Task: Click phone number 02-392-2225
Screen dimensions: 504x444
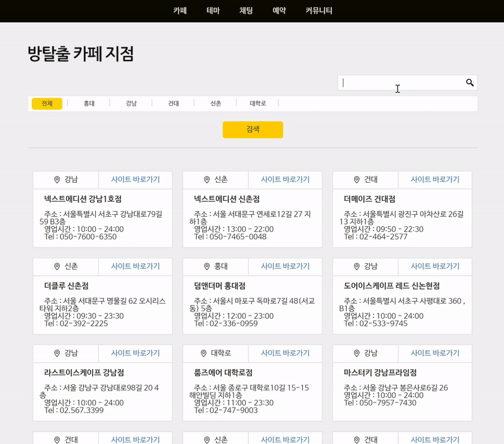Action: (x=84, y=324)
